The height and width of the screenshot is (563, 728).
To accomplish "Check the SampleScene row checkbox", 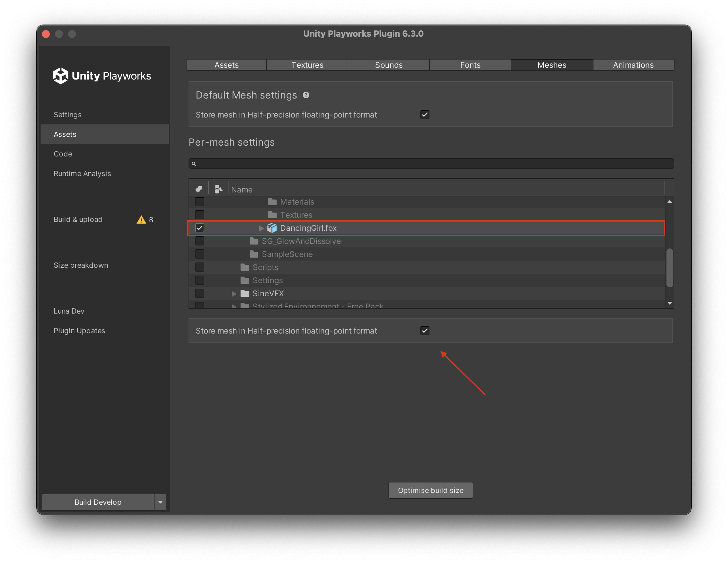I will pos(200,254).
